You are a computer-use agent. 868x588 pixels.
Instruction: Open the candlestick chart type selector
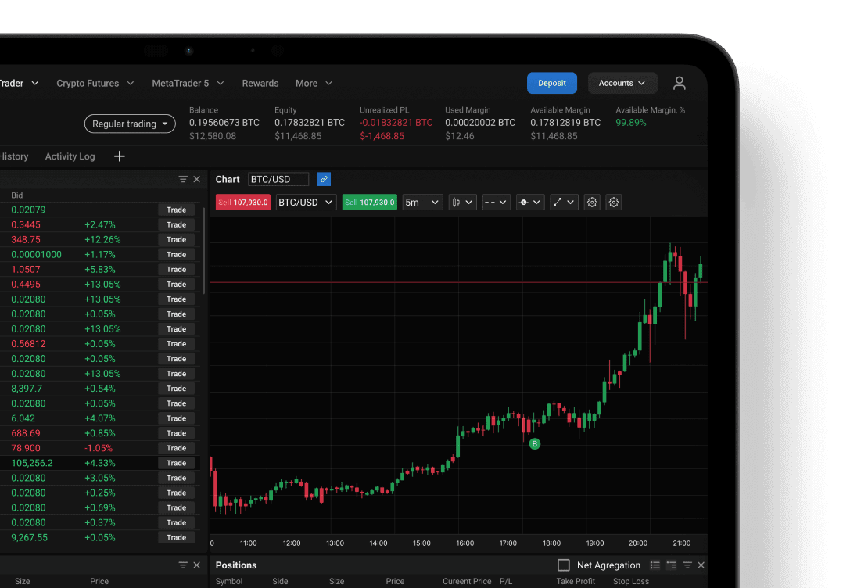(x=462, y=203)
